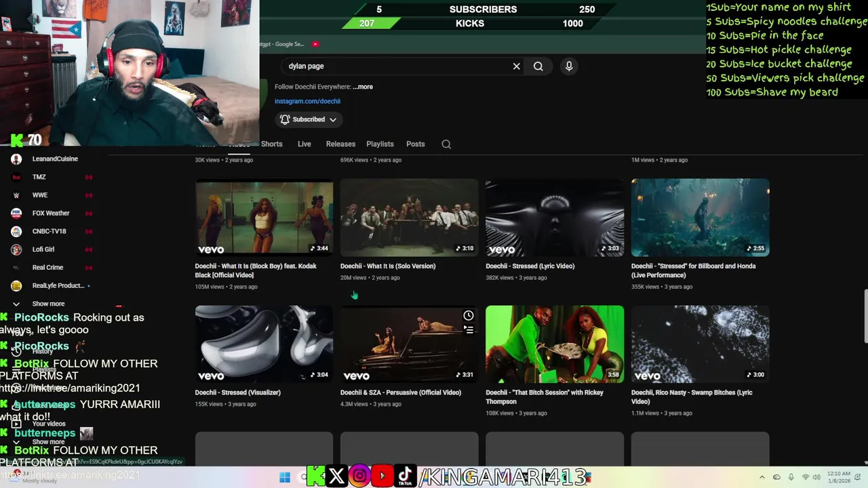Play the Solo Version 3:10 thumbnail
This screenshot has width=868, height=488.
(x=410, y=218)
